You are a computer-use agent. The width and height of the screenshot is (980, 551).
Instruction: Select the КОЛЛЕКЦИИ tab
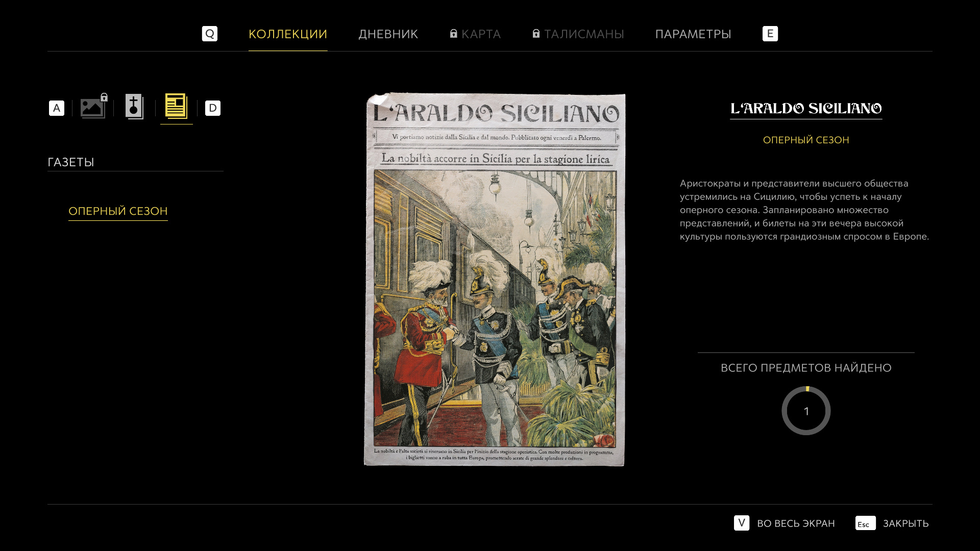[x=288, y=34]
